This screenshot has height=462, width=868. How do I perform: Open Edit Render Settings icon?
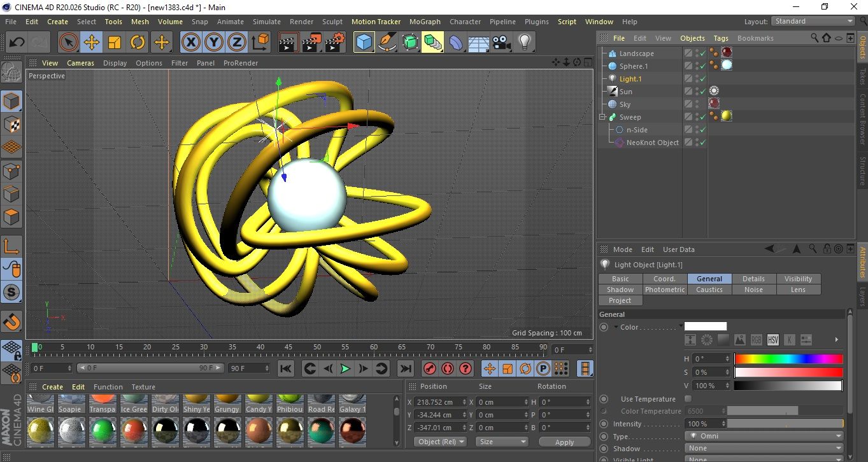[335, 43]
